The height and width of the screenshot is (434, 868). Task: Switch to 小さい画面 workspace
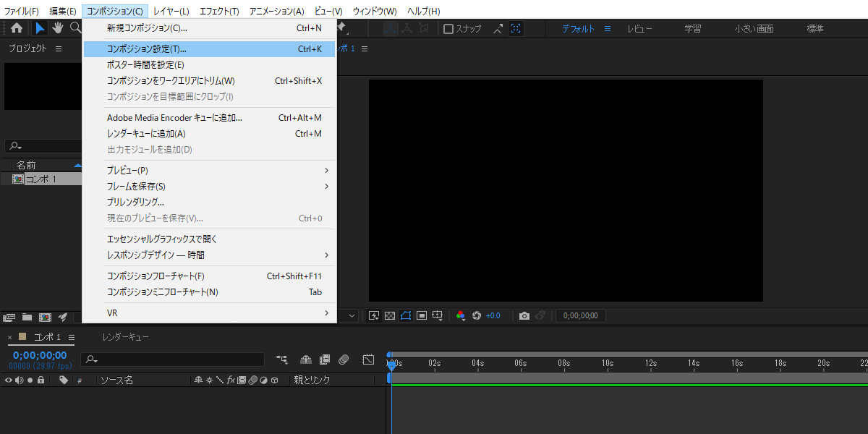754,29
